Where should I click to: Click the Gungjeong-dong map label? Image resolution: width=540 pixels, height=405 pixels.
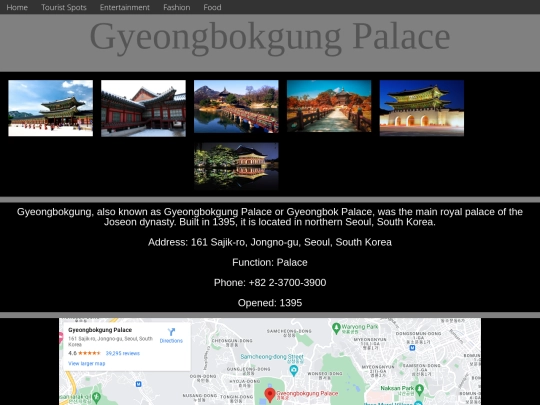[x=248, y=371]
